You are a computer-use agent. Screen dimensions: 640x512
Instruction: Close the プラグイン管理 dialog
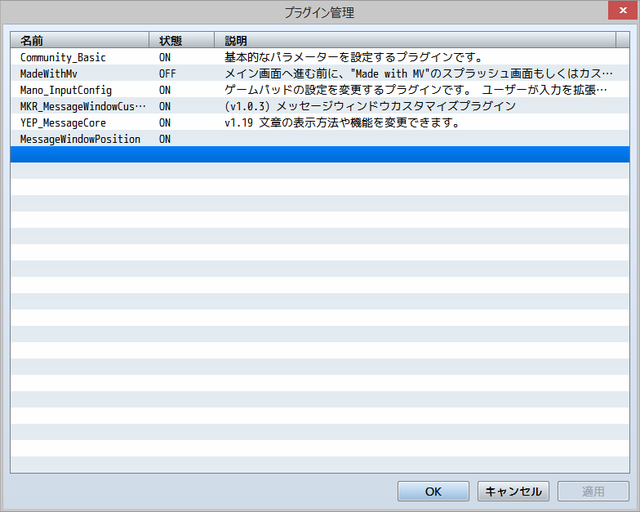tap(623, 10)
